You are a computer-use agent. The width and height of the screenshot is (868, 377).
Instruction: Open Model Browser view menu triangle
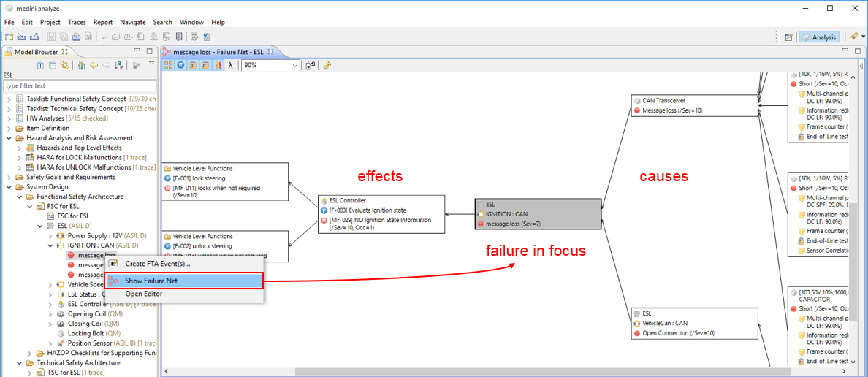coord(152,64)
